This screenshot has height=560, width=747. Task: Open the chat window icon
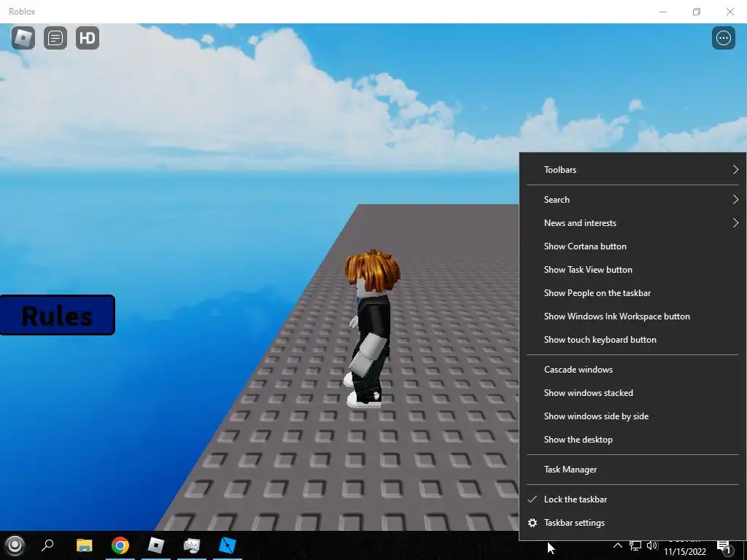click(55, 38)
